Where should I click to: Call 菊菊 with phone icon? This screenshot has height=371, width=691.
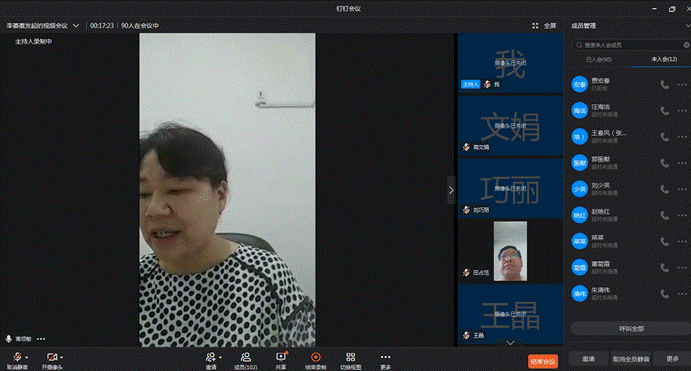(x=665, y=241)
